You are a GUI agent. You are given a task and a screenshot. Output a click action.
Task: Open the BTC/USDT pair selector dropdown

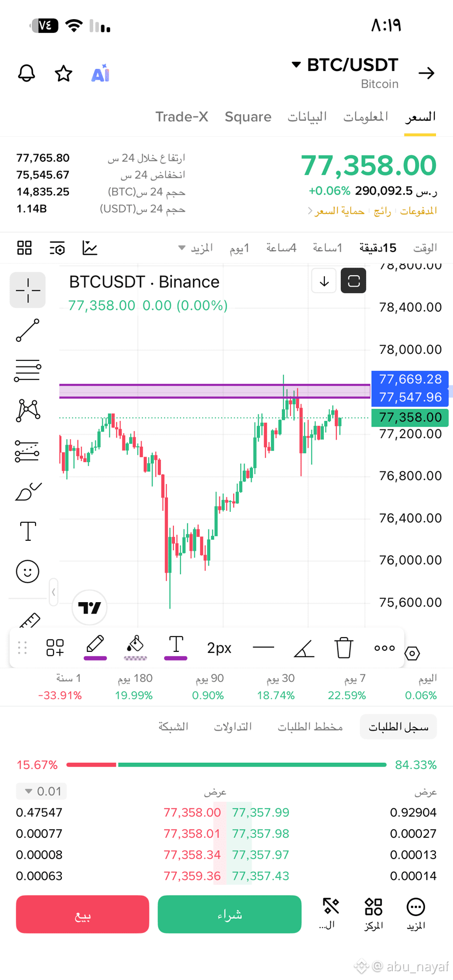point(345,65)
